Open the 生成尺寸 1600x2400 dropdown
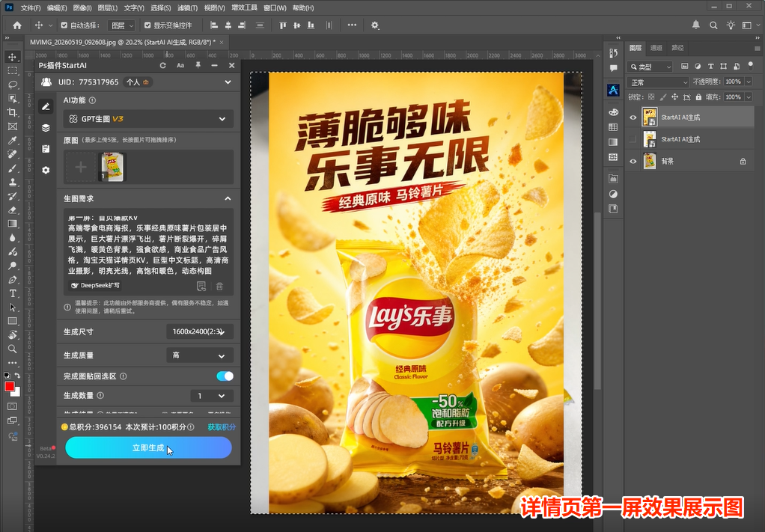The height and width of the screenshot is (532, 765). (x=200, y=331)
